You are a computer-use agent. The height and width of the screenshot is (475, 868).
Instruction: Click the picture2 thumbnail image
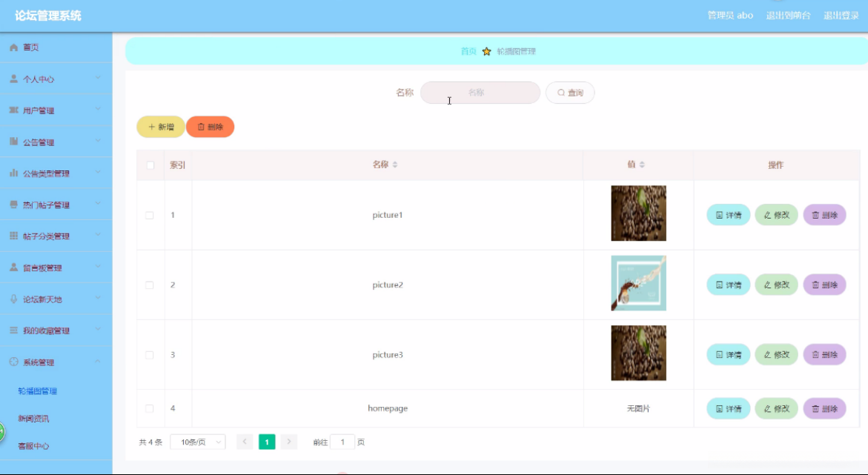tap(639, 283)
